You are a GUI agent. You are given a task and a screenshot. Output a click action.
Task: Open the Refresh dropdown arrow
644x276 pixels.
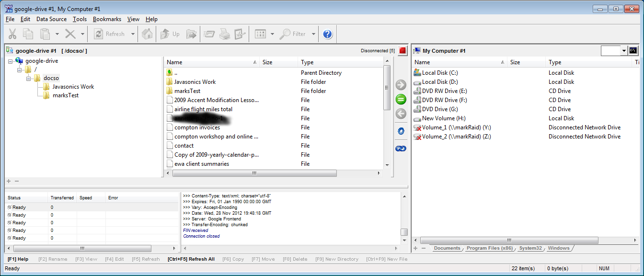[133, 34]
